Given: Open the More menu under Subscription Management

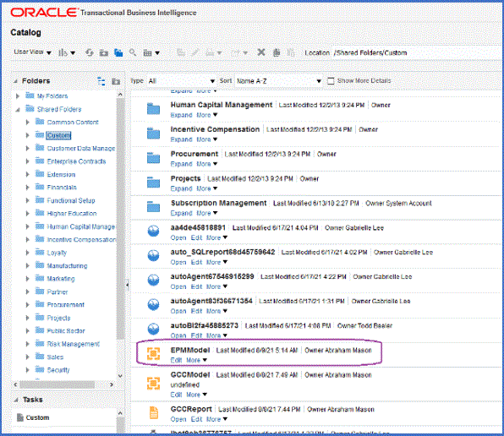Looking at the screenshot, I should point(206,213).
